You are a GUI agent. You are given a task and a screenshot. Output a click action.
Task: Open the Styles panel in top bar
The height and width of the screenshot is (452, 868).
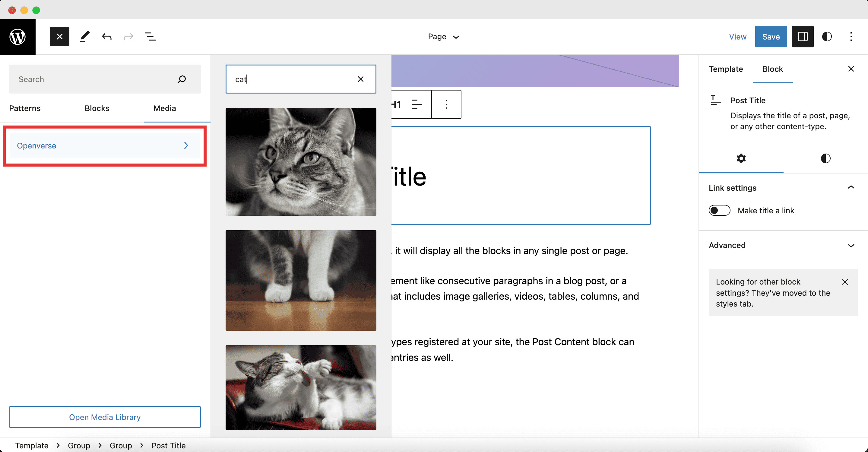827,37
